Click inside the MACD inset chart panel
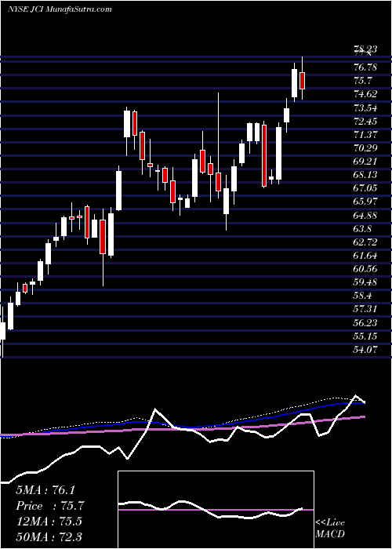Viewport: 392px width, 549px height. click(216, 510)
